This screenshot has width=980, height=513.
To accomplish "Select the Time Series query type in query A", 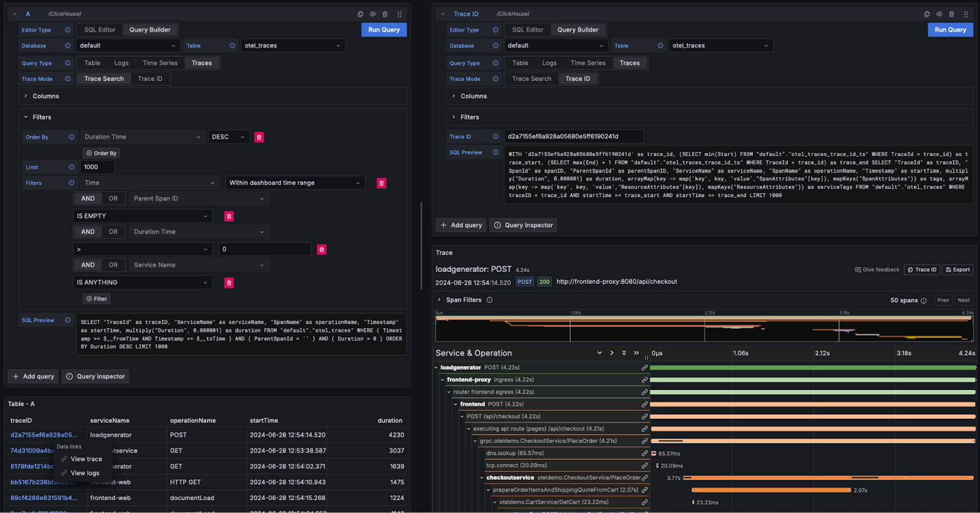I will pyautogui.click(x=160, y=63).
